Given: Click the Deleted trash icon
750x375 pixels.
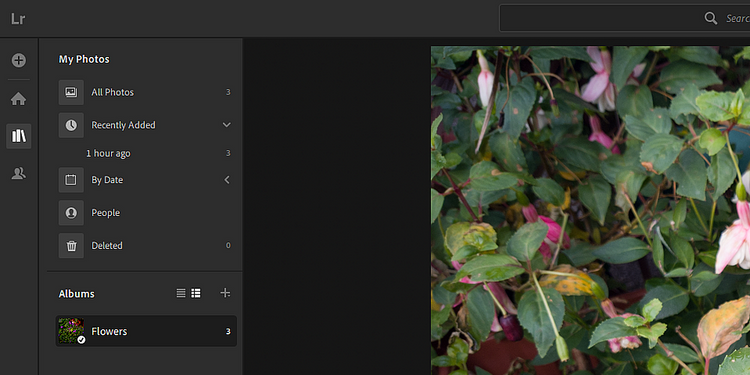Looking at the screenshot, I should pyautogui.click(x=71, y=246).
